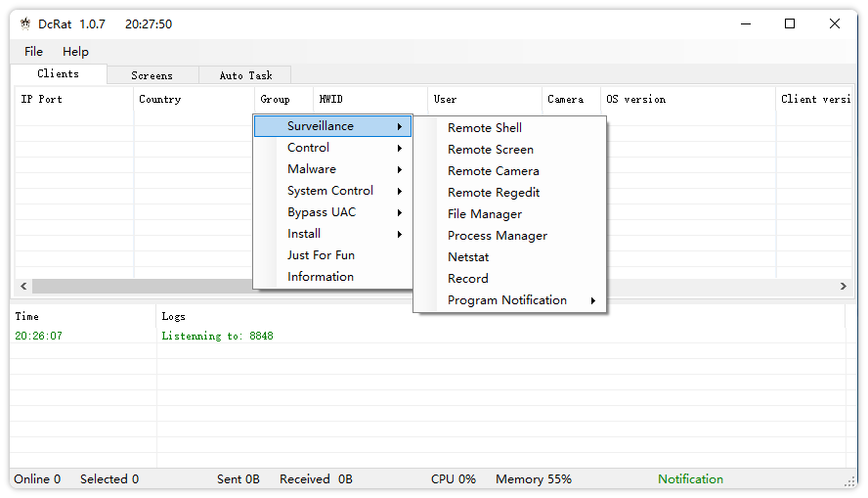Open the File menu
This screenshot has width=868, height=498.
(x=33, y=52)
